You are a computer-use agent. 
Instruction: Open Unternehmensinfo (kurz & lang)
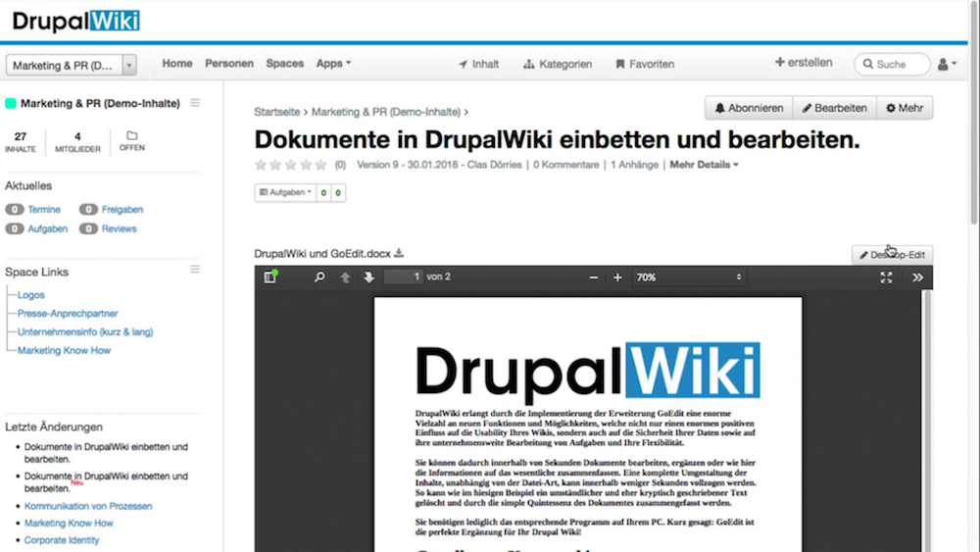[85, 332]
